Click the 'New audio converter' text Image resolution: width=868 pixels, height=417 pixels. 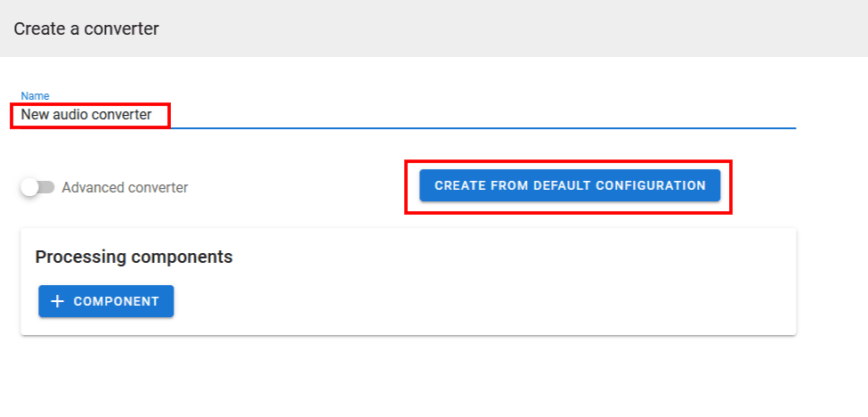[x=86, y=115]
